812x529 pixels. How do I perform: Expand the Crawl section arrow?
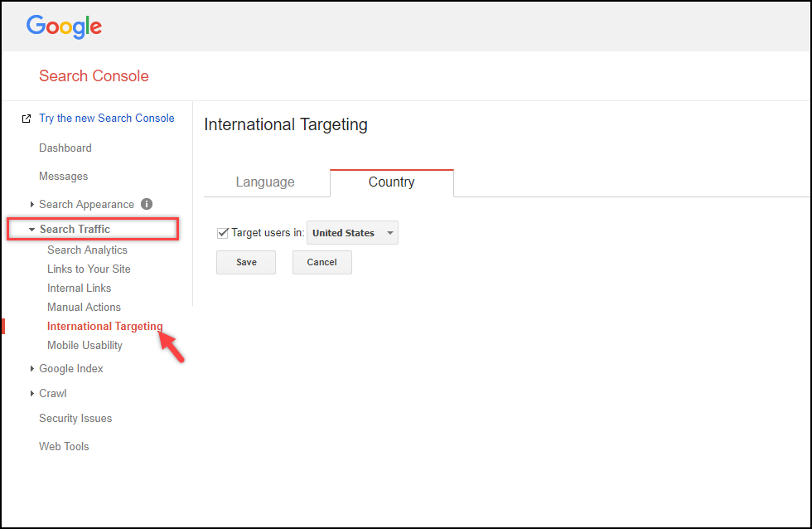32,393
